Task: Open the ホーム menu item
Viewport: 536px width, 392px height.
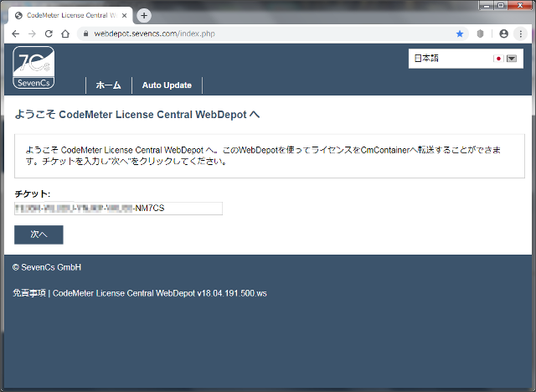Action: coord(108,85)
